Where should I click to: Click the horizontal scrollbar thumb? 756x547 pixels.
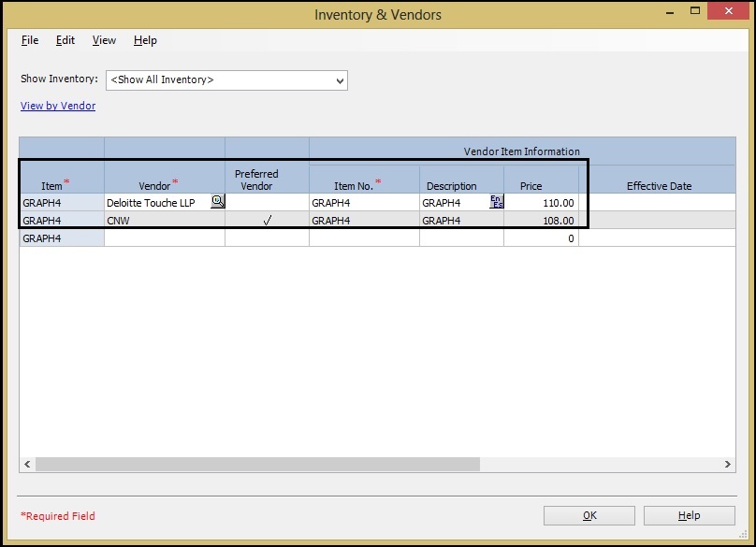click(x=257, y=465)
